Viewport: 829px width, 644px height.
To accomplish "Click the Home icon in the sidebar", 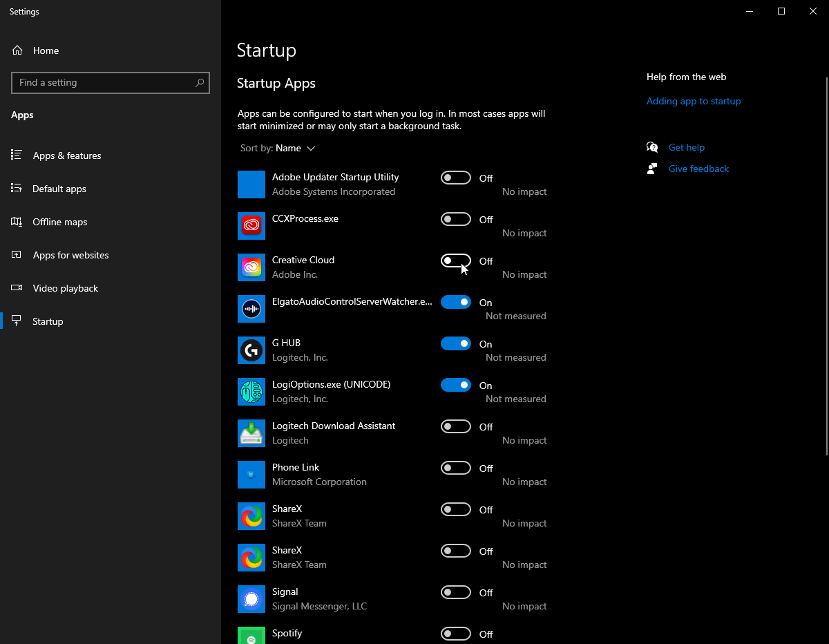I will pyautogui.click(x=17, y=50).
